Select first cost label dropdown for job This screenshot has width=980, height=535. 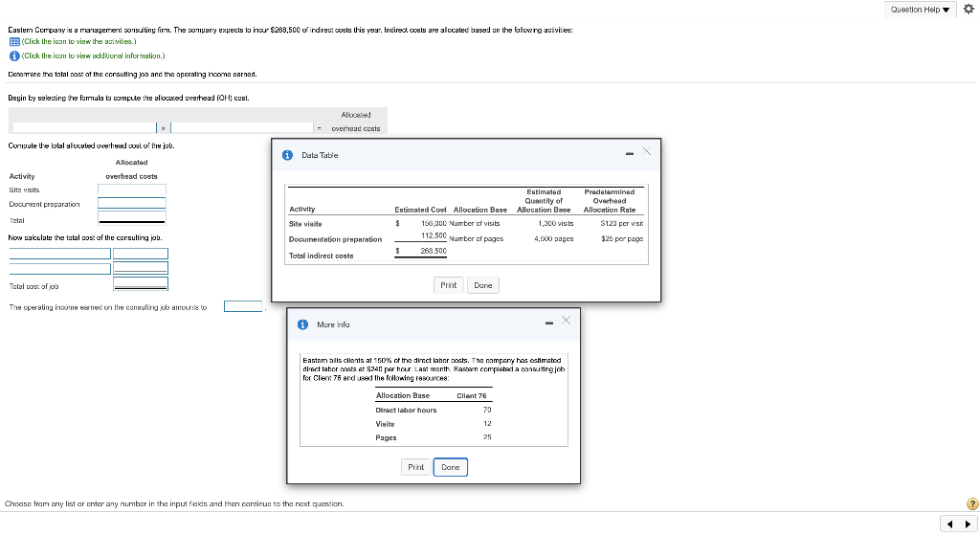[60, 254]
